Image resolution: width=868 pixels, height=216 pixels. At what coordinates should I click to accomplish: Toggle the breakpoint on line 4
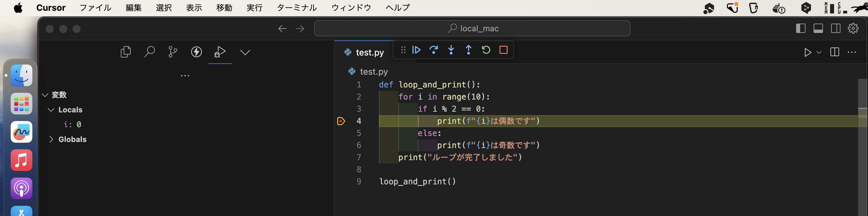click(x=341, y=121)
